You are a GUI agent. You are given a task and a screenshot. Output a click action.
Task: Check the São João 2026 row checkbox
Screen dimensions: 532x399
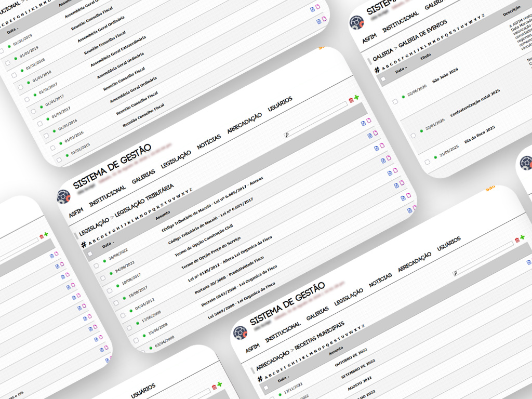pyautogui.click(x=395, y=101)
